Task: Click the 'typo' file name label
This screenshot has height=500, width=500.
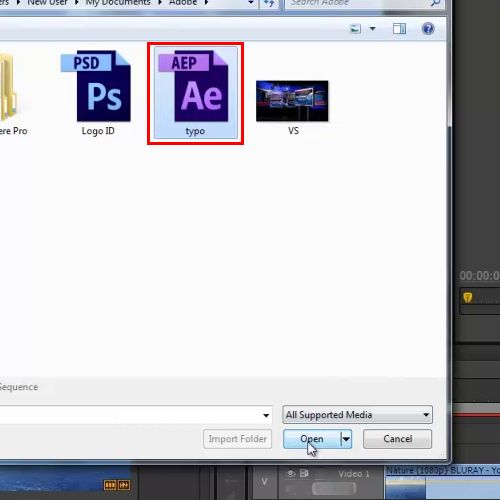Action: pyautogui.click(x=195, y=131)
